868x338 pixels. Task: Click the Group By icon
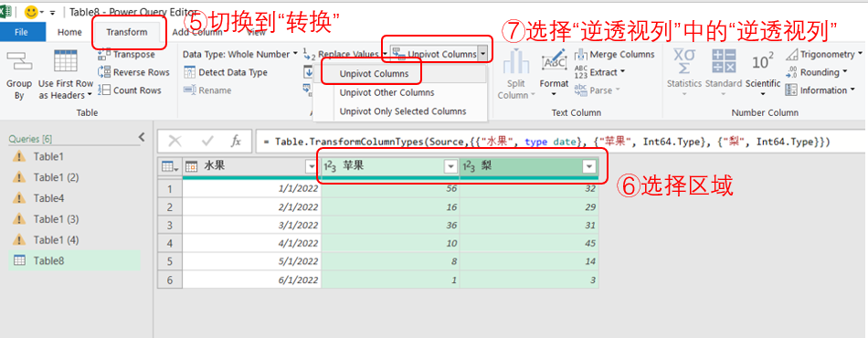pos(19,62)
